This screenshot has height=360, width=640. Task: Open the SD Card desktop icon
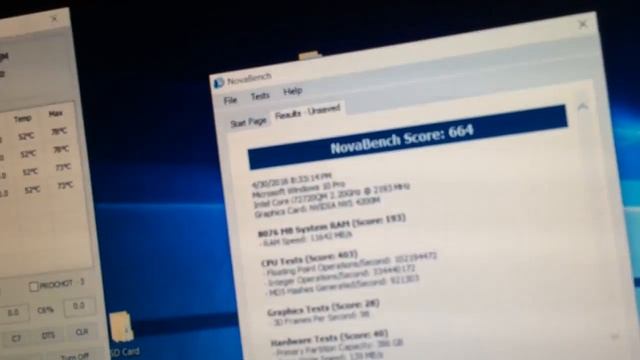click(124, 333)
